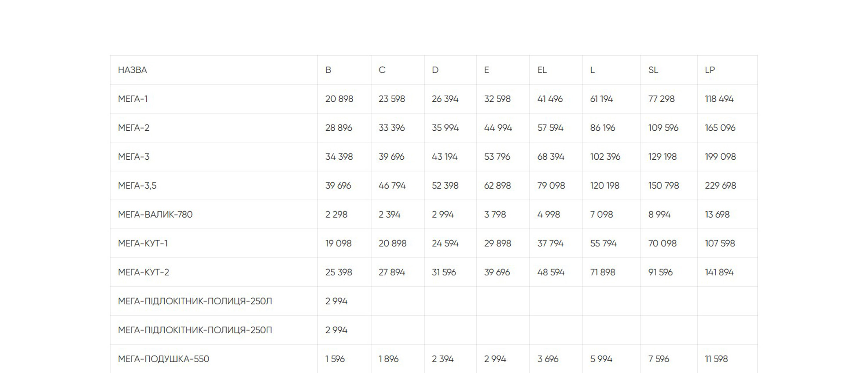This screenshot has height=373, width=868.
Task: Select the МЕГА-3,5 row name
Action: coord(137,186)
